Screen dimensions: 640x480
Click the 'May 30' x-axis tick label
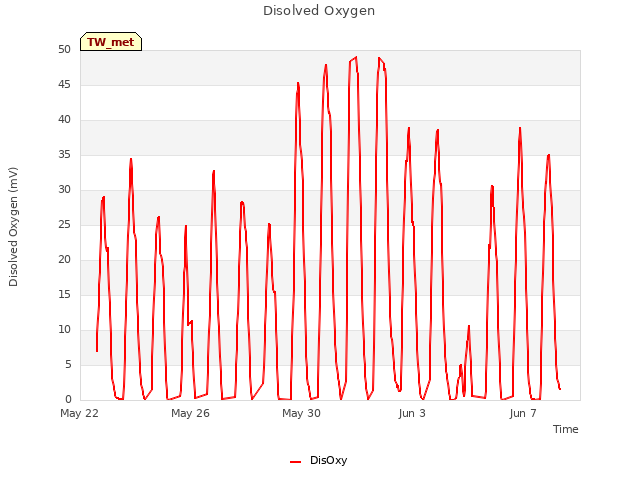point(301,413)
